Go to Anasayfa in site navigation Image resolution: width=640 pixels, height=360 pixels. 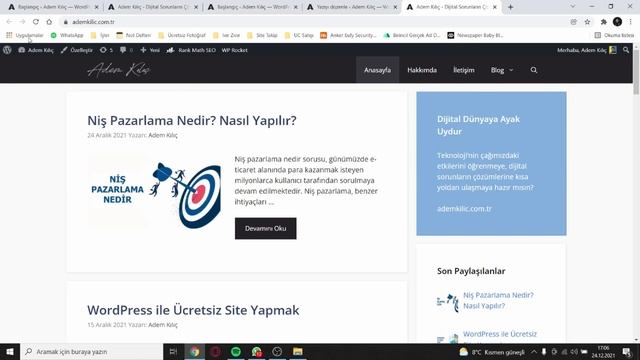click(x=377, y=70)
